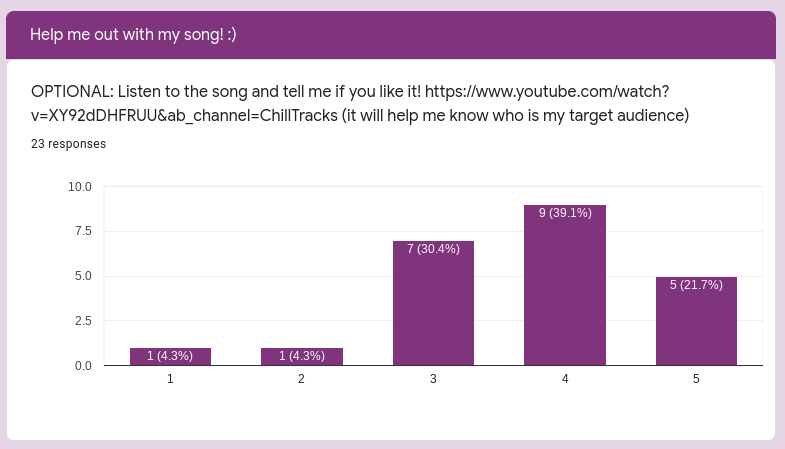The height and width of the screenshot is (449, 785).
Task: Select the bar for rating 2
Action: pyautogui.click(x=302, y=357)
